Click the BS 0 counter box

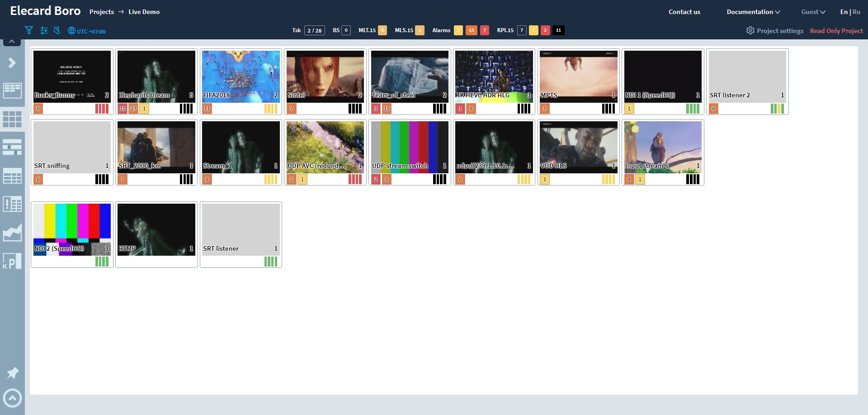[x=346, y=30]
